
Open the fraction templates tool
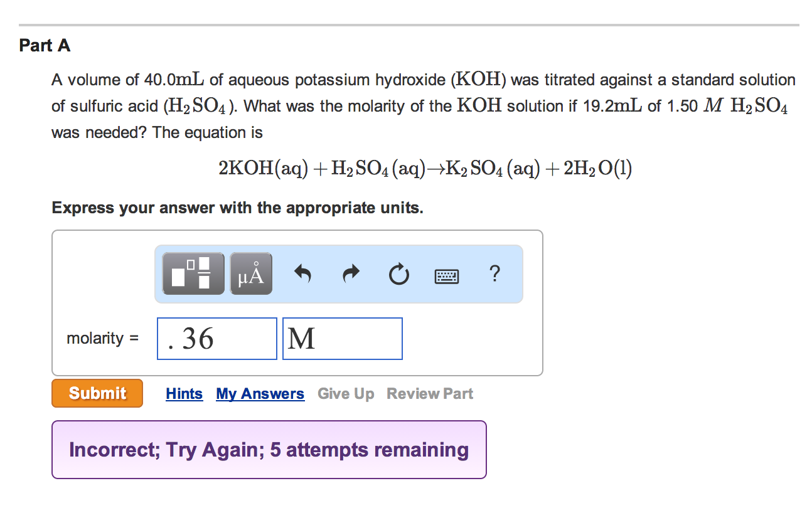(x=193, y=273)
